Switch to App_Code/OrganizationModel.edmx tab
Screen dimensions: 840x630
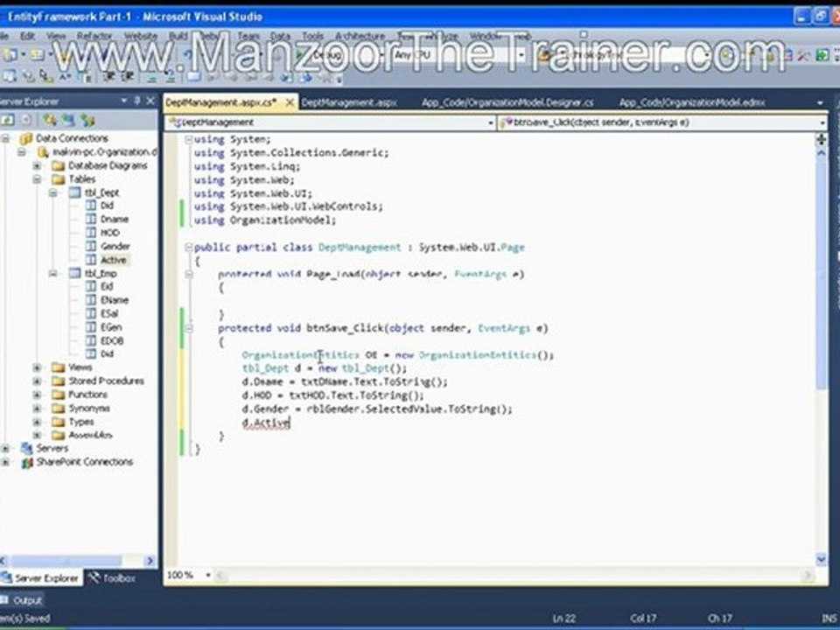691,102
